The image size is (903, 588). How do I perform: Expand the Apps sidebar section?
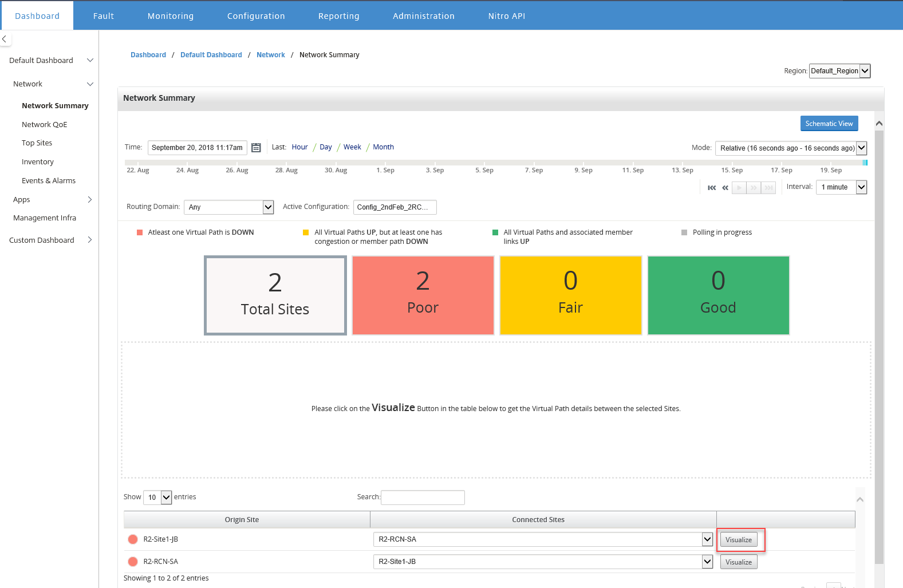tap(90, 200)
